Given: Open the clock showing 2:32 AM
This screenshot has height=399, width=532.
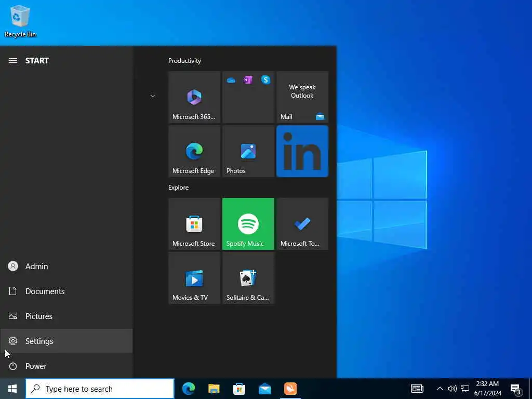Looking at the screenshot, I should point(487,389).
